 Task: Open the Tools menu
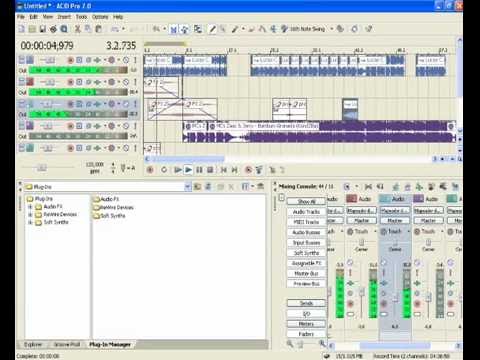pos(81,17)
